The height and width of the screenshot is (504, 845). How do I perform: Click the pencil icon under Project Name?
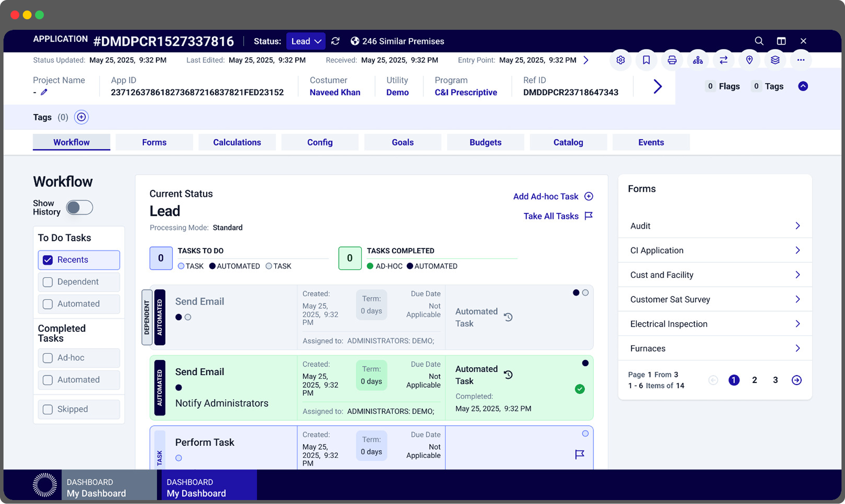(x=44, y=92)
